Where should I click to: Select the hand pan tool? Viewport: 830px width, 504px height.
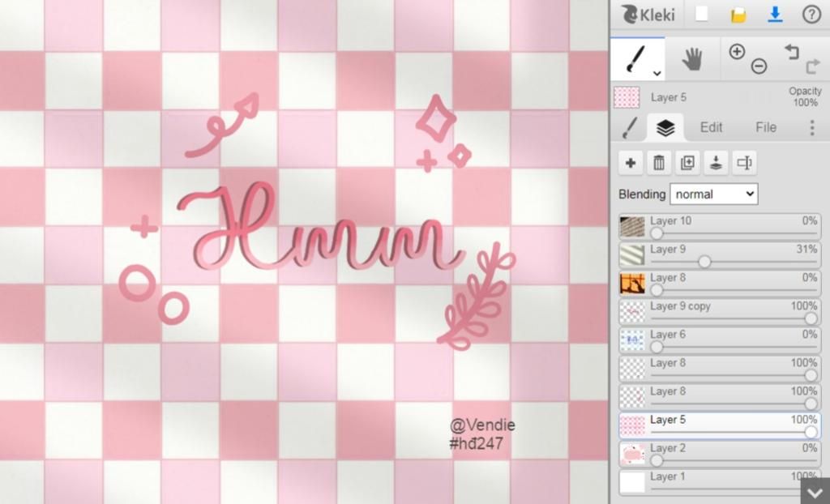(x=692, y=59)
